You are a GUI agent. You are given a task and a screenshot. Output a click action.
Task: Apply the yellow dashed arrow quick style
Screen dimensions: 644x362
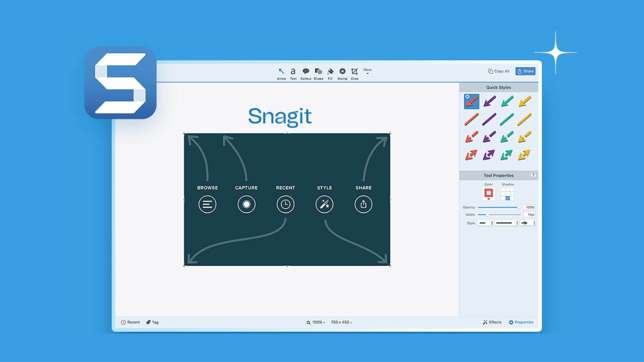(x=524, y=137)
